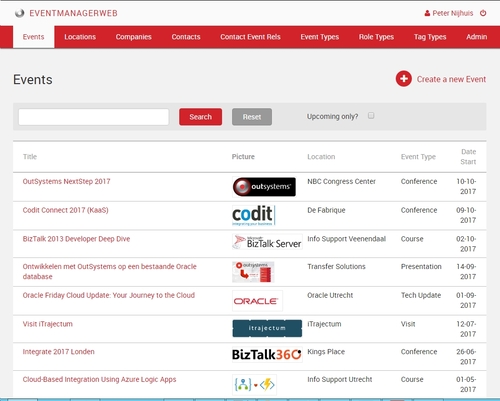This screenshot has height=401, width=500.
Task: Click the Picture column header
Action: click(243, 157)
